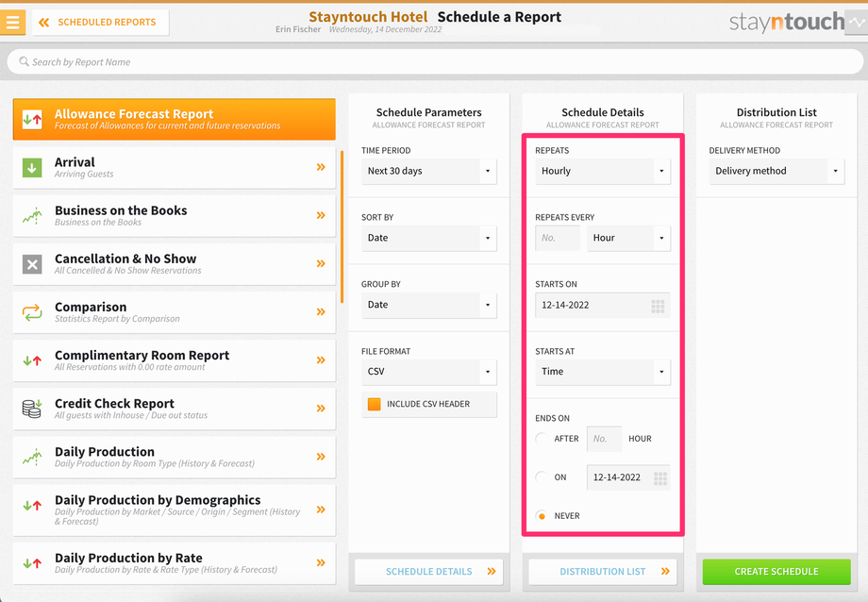Image resolution: width=868 pixels, height=602 pixels.
Task: Select the Never radio button
Action: pyautogui.click(x=542, y=516)
